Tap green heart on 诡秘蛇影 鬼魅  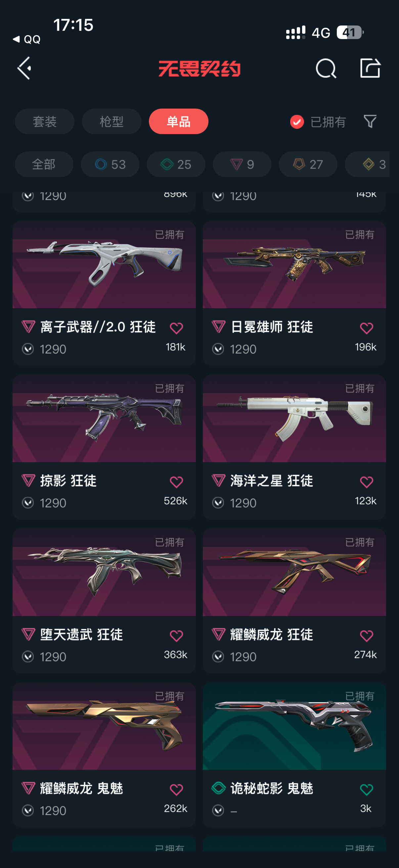[366, 790]
